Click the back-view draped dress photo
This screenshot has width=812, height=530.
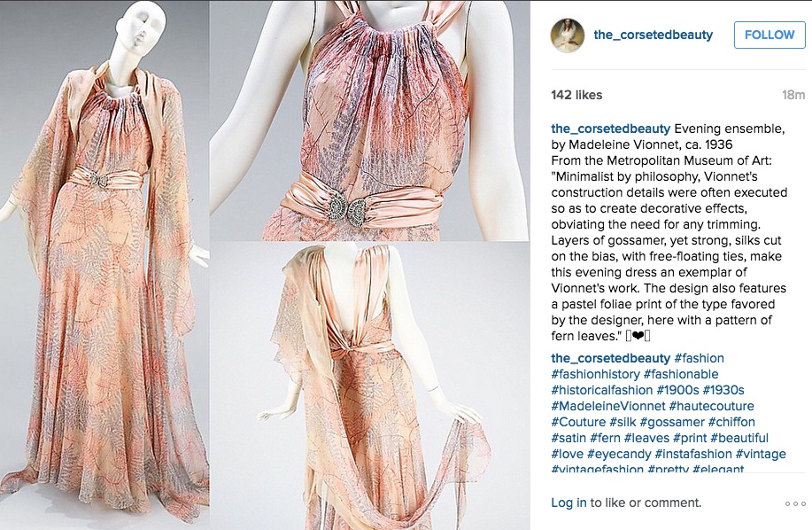(x=369, y=386)
